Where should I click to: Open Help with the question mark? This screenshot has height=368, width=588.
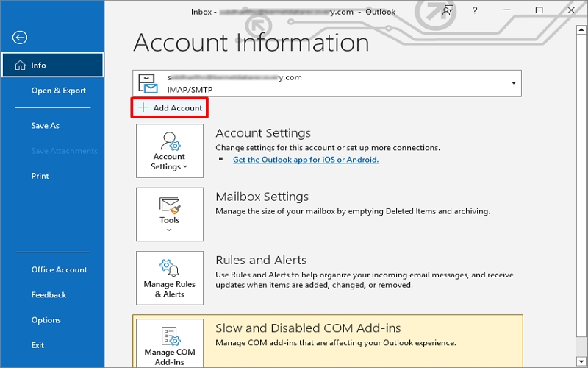click(475, 10)
